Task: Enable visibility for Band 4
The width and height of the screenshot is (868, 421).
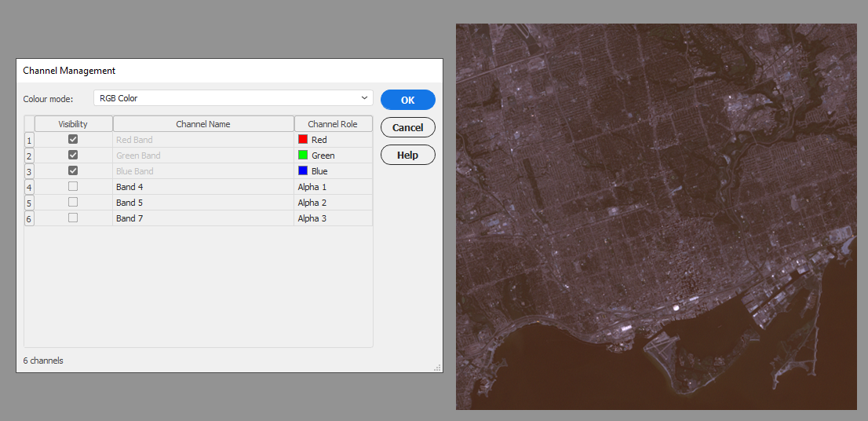Action: tap(73, 186)
